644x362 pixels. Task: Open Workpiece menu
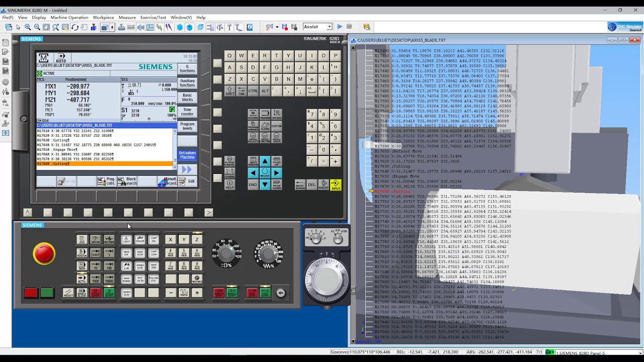pos(103,18)
